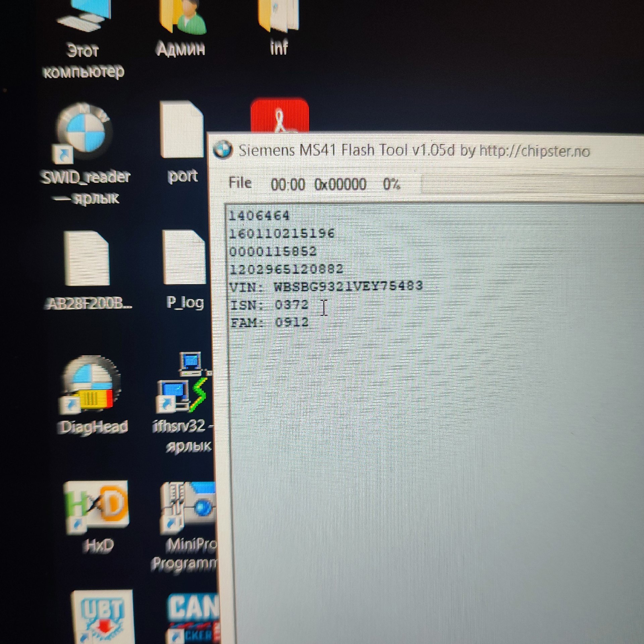644x644 pixels.
Task: Click the 0x00000 address indicator
Action: coord(340,184)
